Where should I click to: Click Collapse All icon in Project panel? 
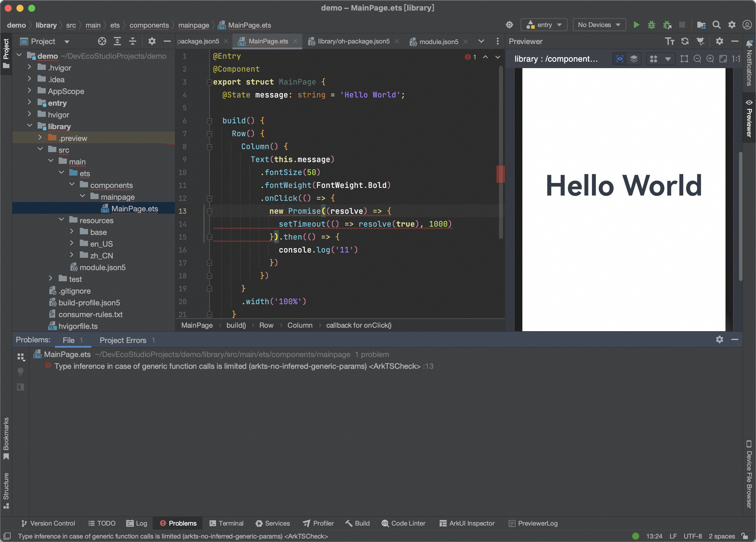[132, 41]
